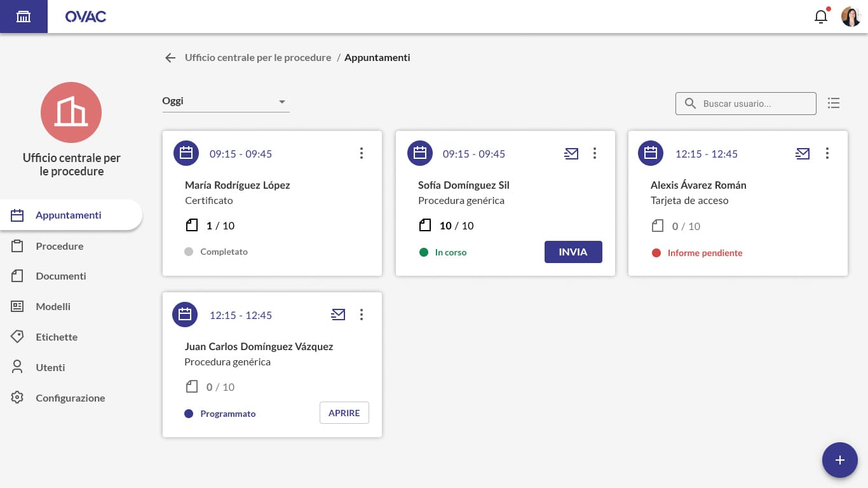Go back using the arrow icon
This screenshot has height=488, width=868.
(170, 58)
